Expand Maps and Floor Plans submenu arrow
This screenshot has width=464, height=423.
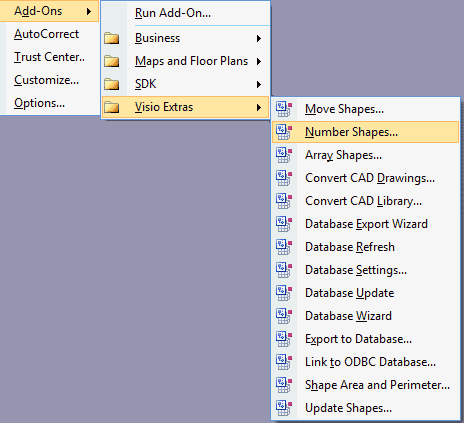click(x=259, y=61)
